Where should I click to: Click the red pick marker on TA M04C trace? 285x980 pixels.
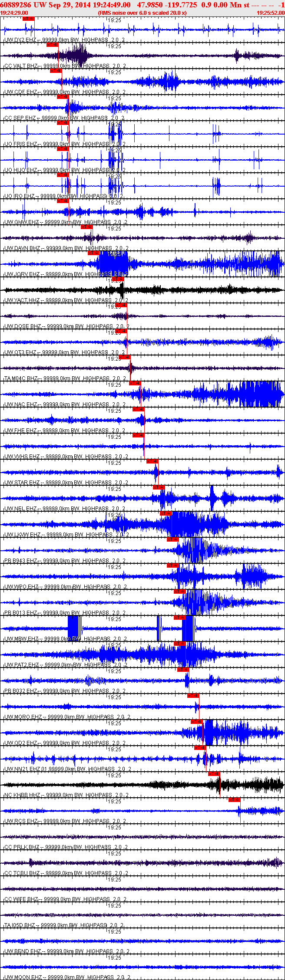coord(125,357)
